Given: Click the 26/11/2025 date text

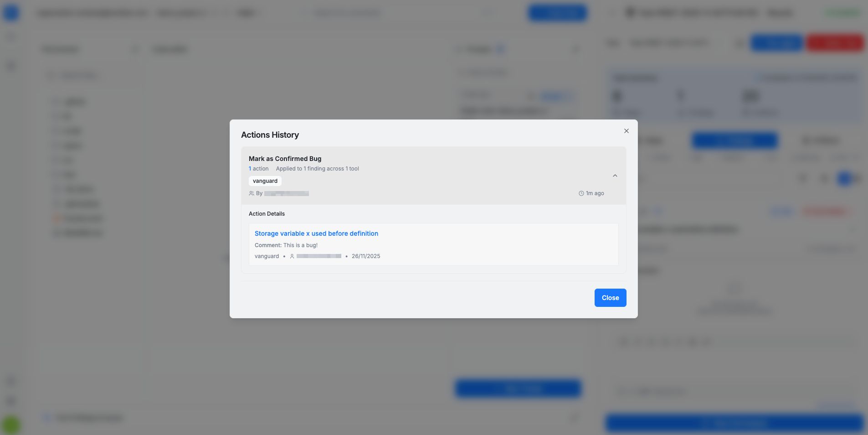Looking at the screenshot, I should 366,256.
